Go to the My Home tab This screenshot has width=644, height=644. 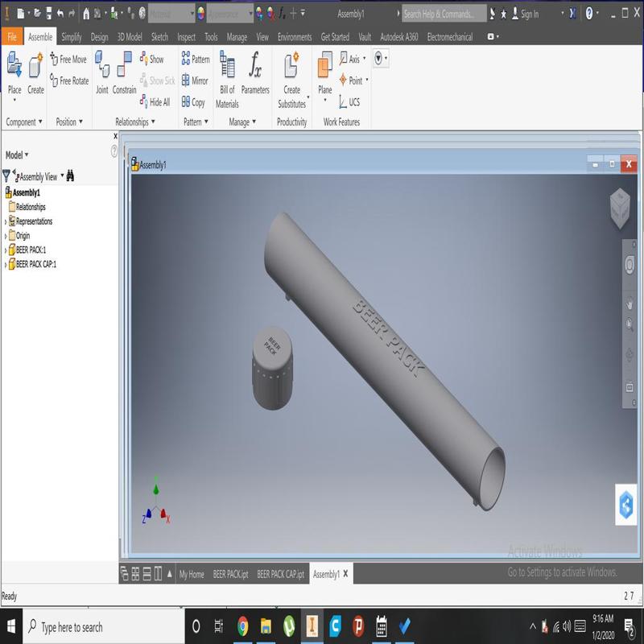coord(192,574)
